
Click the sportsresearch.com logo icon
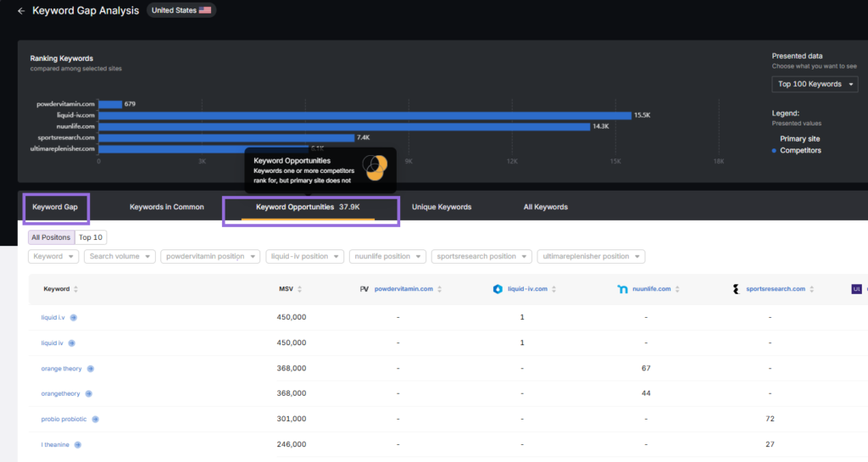736,289
